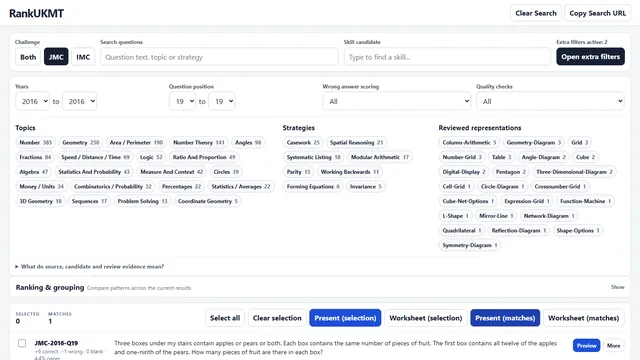Filter by Logic topic
Image resolution: width=640 pixels, height=360 pixels.
[x=151, y=157]
